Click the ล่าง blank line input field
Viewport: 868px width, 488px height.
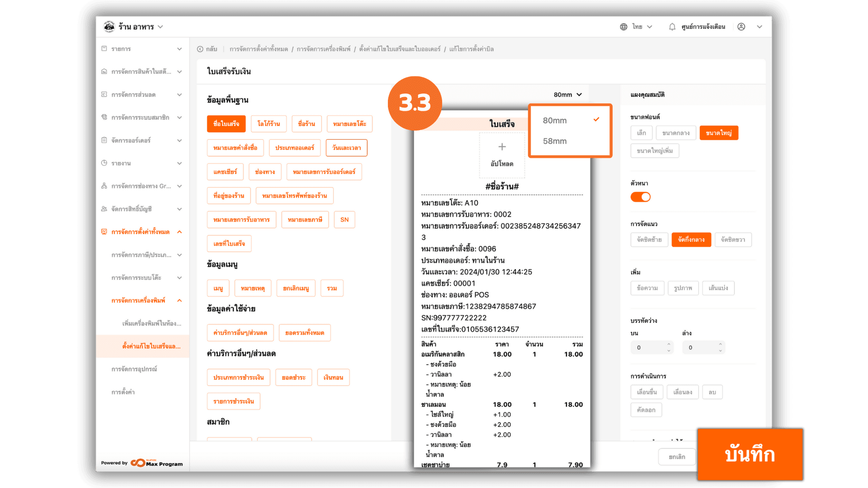click(698, 347)
